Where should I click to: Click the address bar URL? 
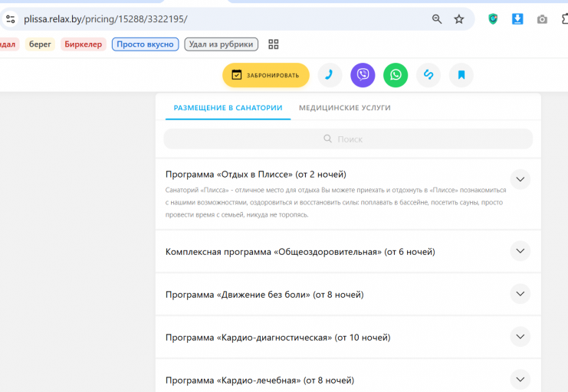pos(106,19)
